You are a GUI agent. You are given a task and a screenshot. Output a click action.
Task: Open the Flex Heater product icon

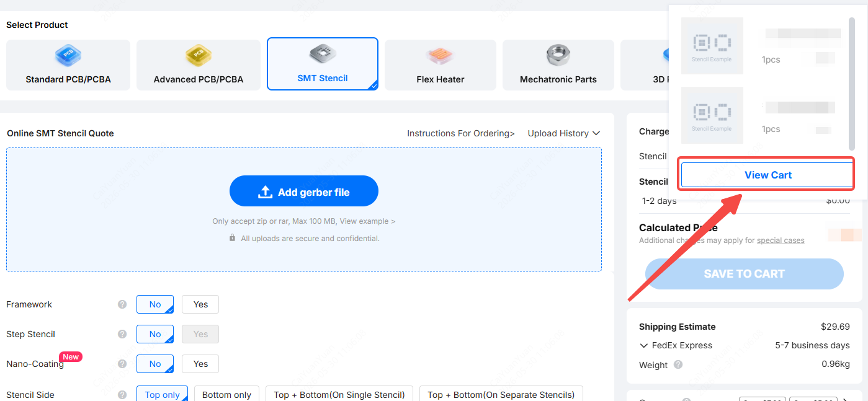[441, 56]
